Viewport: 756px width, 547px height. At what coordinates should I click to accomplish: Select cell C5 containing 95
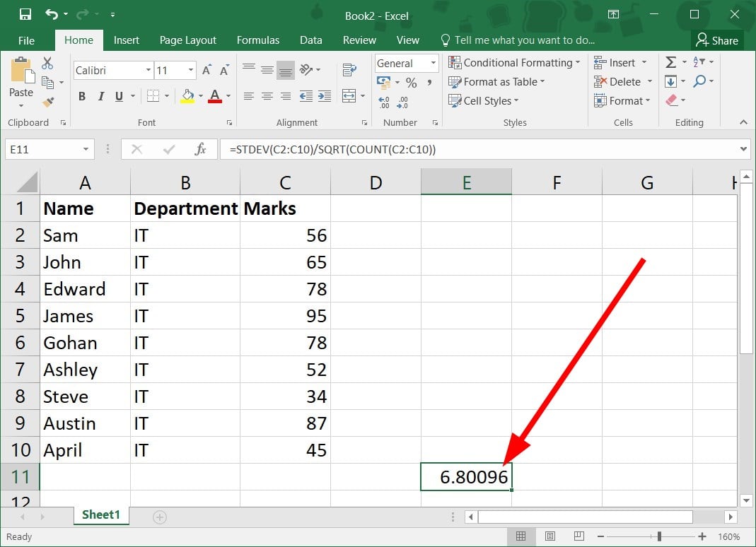(x=285, y=316)
